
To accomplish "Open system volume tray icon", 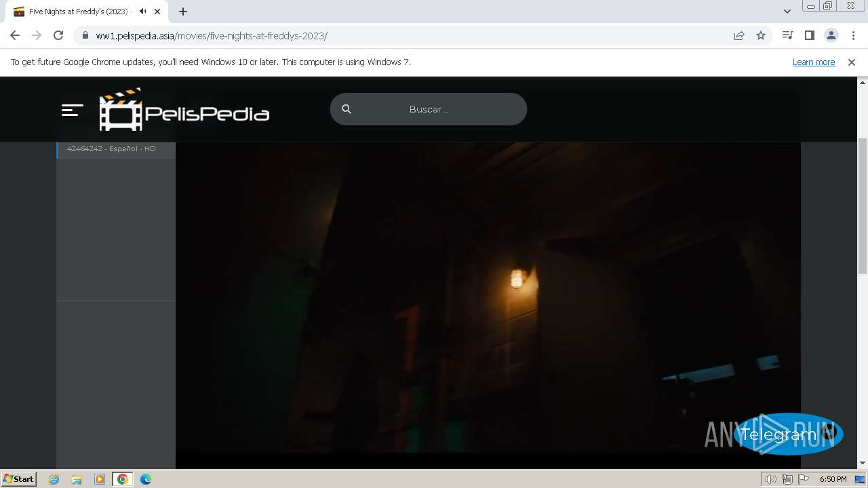I will point(771,479).
